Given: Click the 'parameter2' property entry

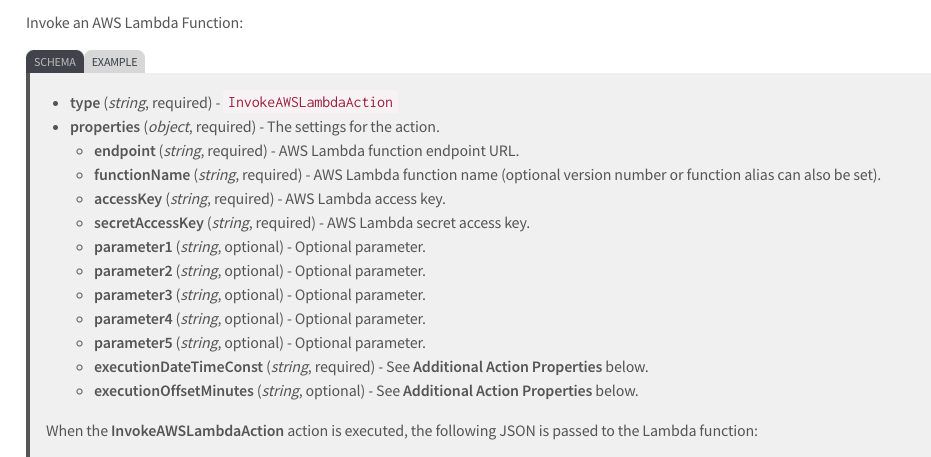Looking at the screenshot, I should (133, 271).
